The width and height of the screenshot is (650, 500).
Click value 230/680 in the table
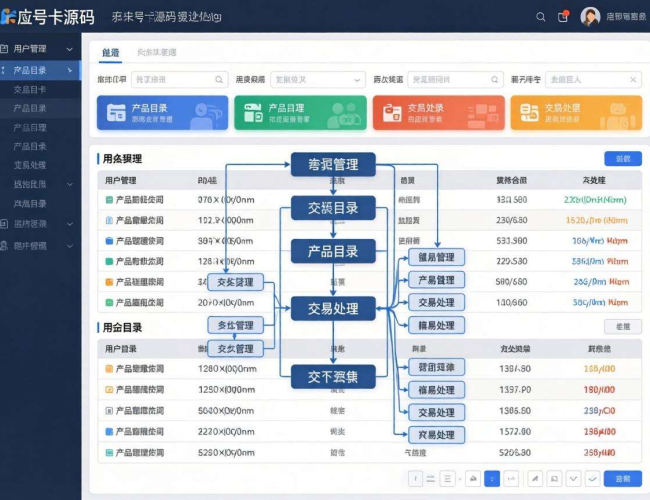pyautogui.click(x=512, y=220)
